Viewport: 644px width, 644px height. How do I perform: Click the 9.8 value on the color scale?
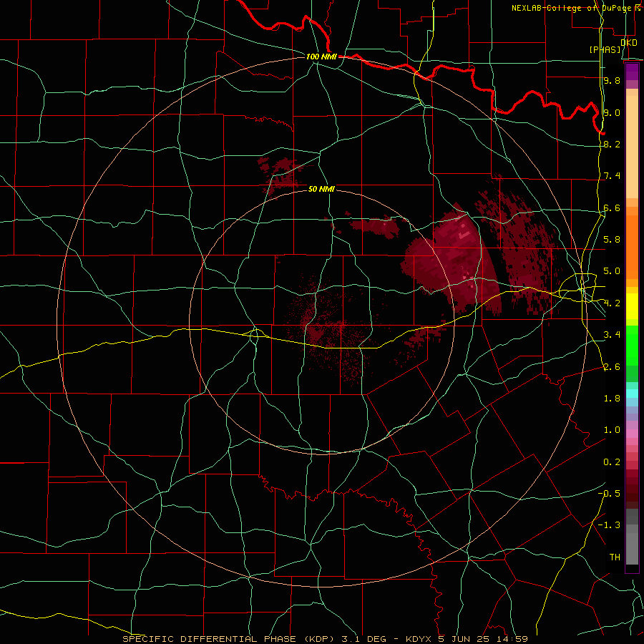(x=612, y=80)
